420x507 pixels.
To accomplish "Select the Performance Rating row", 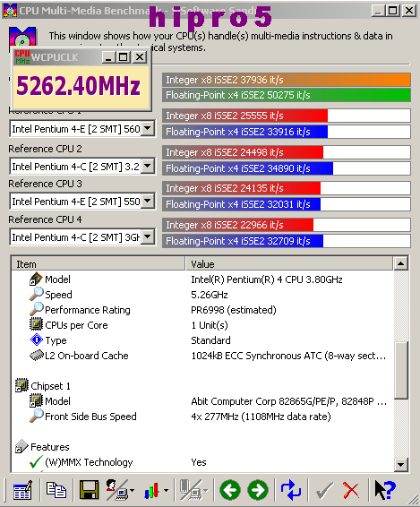I will (202, 310).
